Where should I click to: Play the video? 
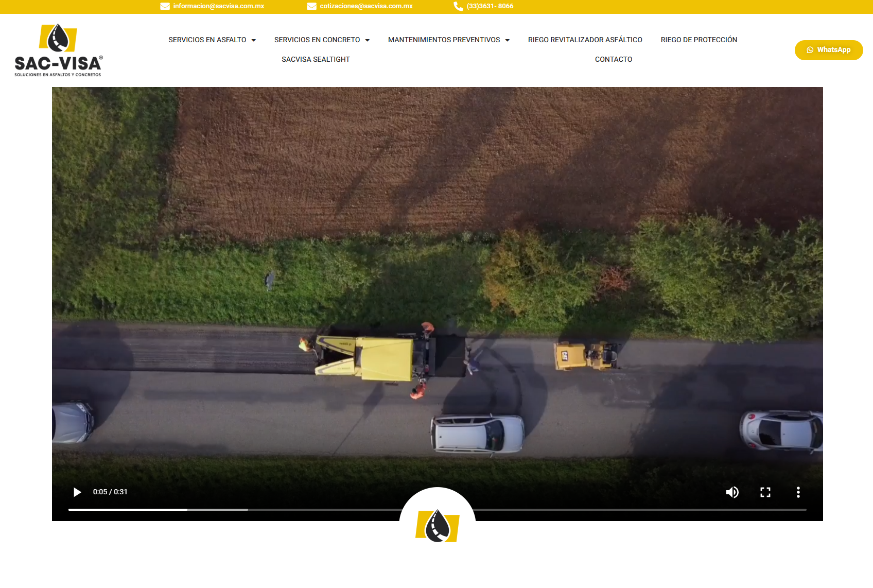(x=77, y=492)
